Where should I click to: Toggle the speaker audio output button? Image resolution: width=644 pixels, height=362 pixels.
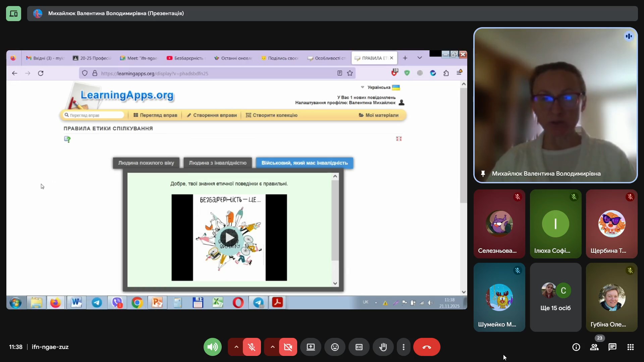pos(213,347)
